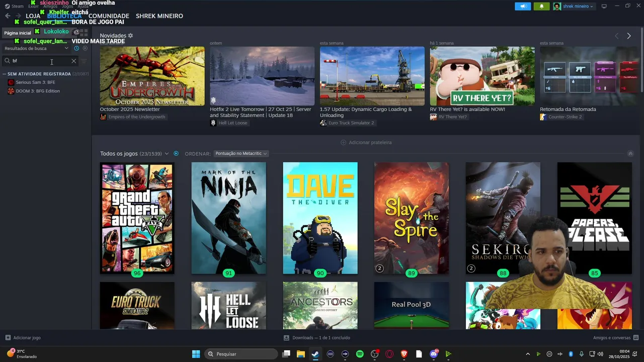Toggle ready-to-play filter icon
This screenshot has height=362, width=644.
click(85, 48)
